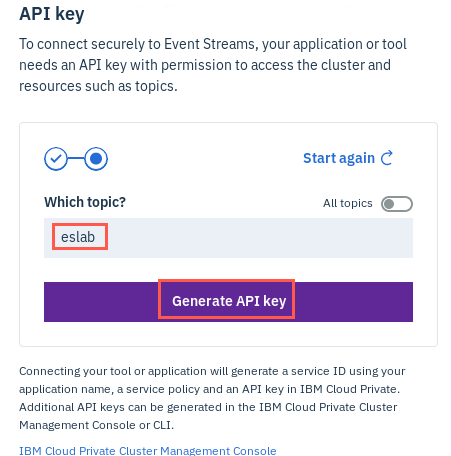Screen dimensions: 451x456
Task: Select the current step two indicator
Action: coord(96,159)
